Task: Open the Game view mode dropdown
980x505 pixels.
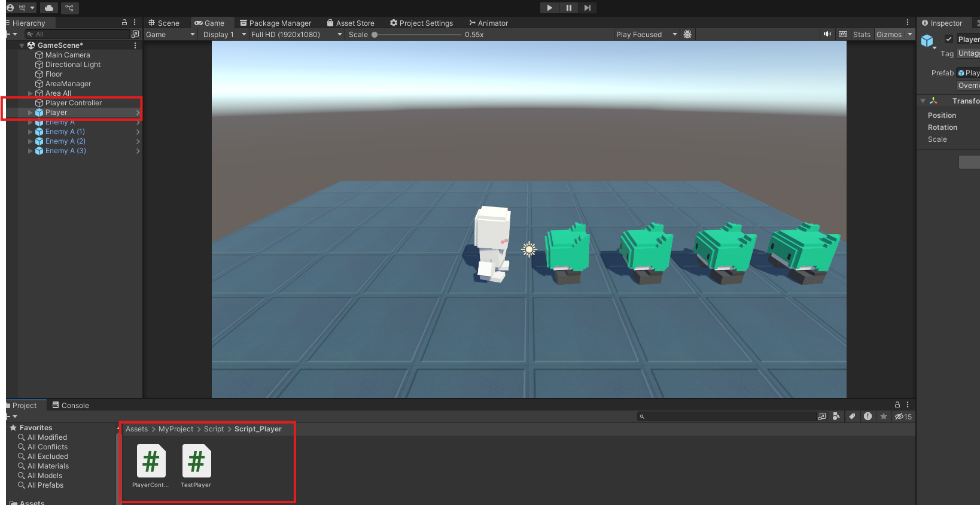Action: point(171,35)
